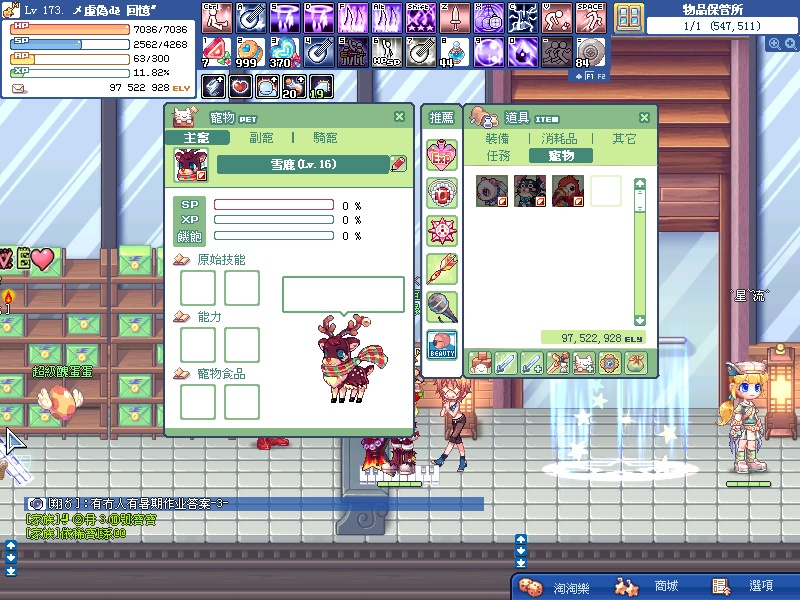Open the 其它 others inventory tab
This screenshot has height=600, width=800.
[624, 138]
